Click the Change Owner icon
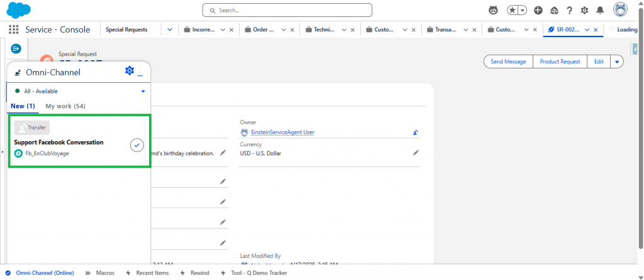 pyautogui.click(x=416, y=132)
